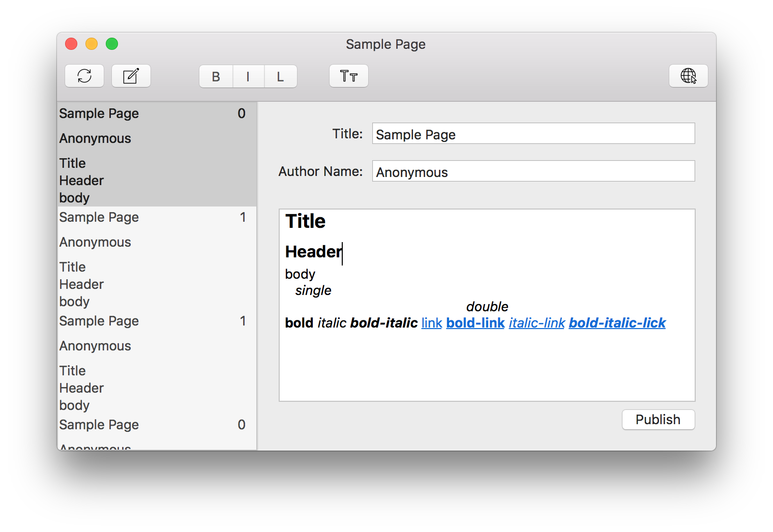Click into the Title input field
The width and height of the screenshot is (773, 532).
coord(533,134)
